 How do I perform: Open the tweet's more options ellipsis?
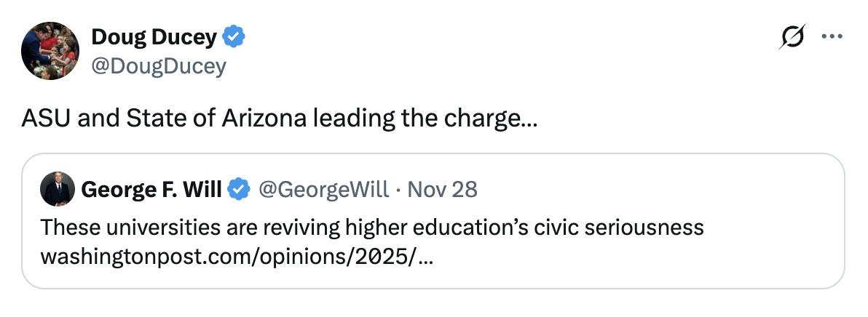pyautogui.click(x=831, y=37)
